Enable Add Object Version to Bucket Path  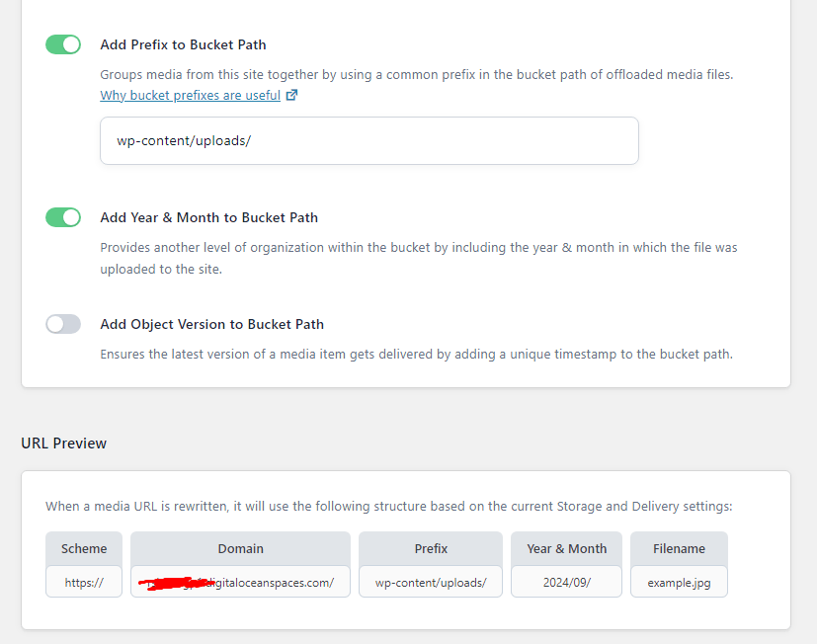[x=63, y=324]
